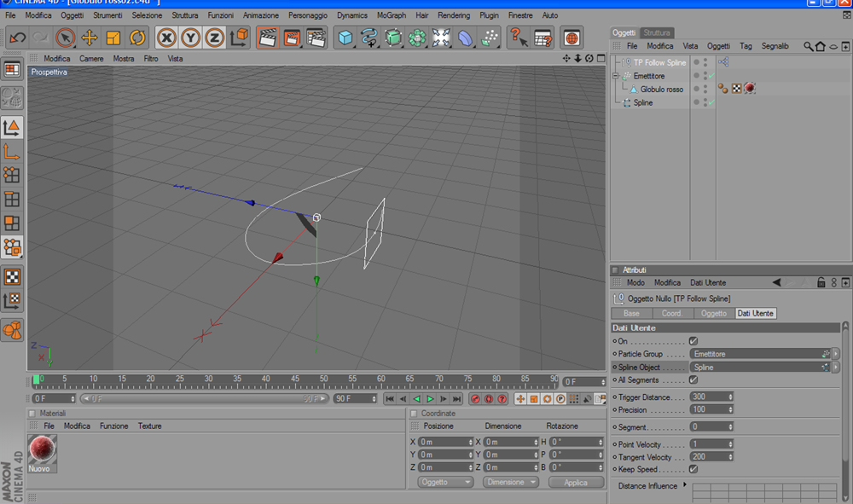Viewport: 853px width, 504px height.
Task: Open the Rendering menu
Action: coord(454,15)
